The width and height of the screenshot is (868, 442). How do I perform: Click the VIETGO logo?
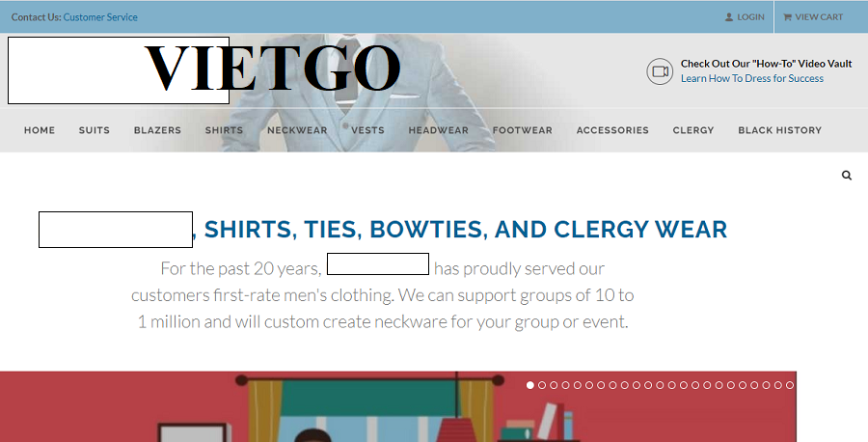pos(271,69)
